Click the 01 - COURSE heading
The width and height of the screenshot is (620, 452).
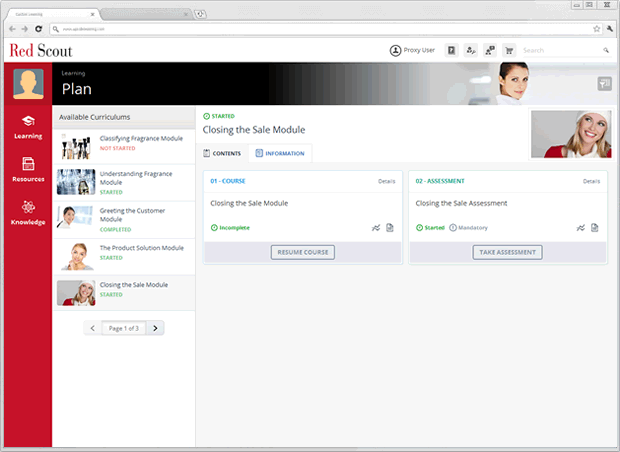point(228,181)
